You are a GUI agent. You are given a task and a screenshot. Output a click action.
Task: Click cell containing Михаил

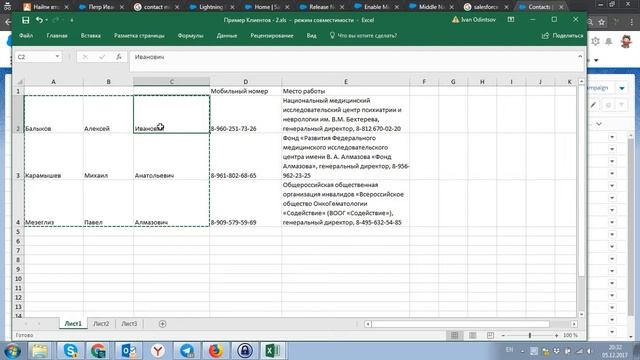click(108, 157)
